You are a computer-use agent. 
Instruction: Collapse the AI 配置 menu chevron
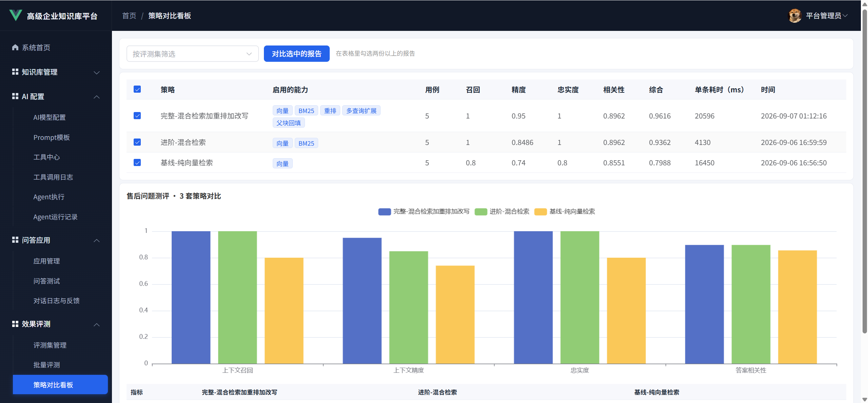97,97
